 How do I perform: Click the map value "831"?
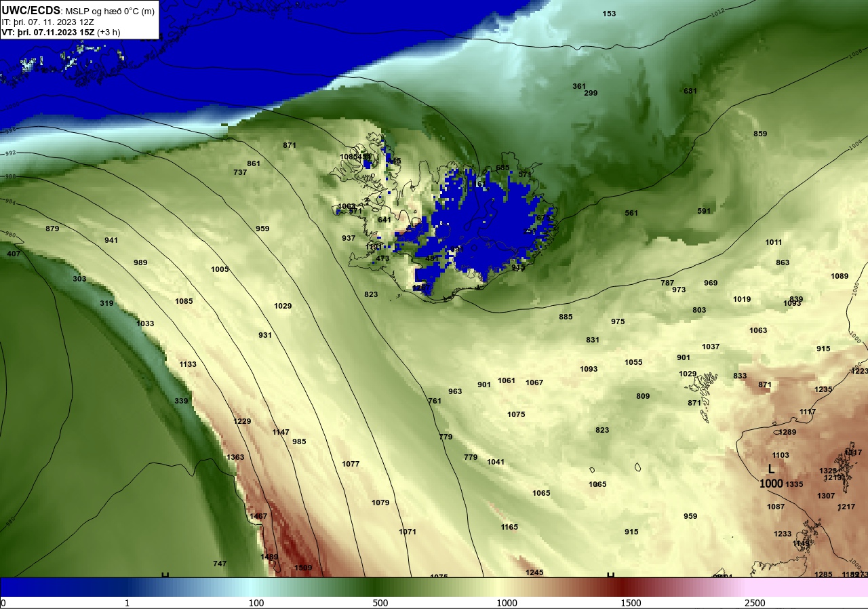point(593,340)
